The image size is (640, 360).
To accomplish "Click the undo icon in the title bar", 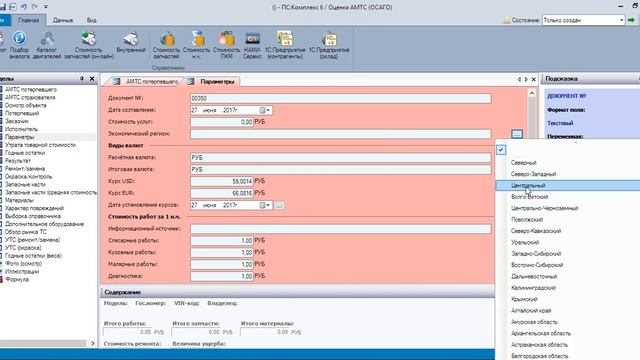I will [24, 7].
